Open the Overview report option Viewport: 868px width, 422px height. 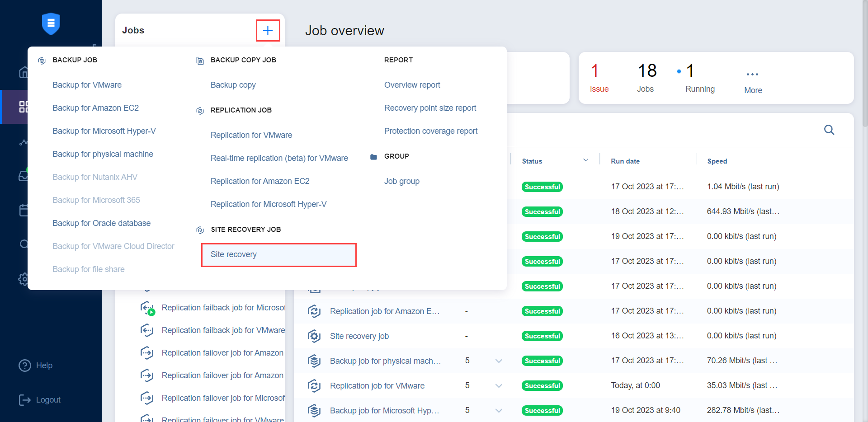(x=412, y=85)
